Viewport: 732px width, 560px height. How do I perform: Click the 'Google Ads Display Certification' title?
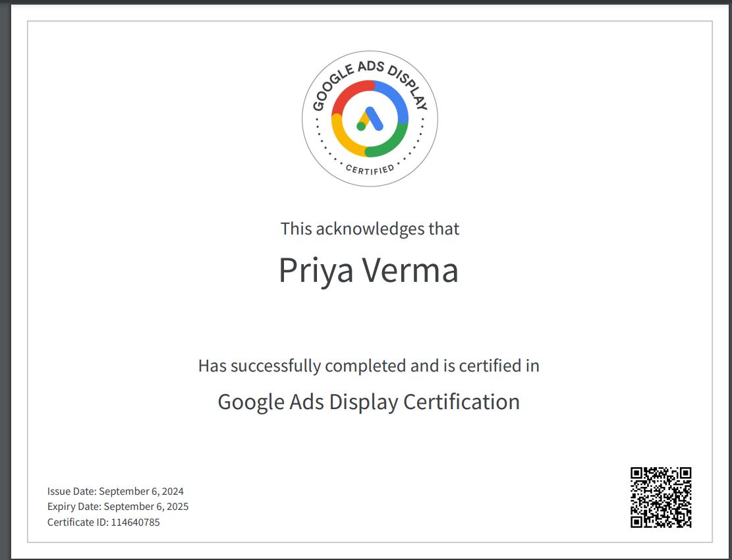click(x=369, y=402)
